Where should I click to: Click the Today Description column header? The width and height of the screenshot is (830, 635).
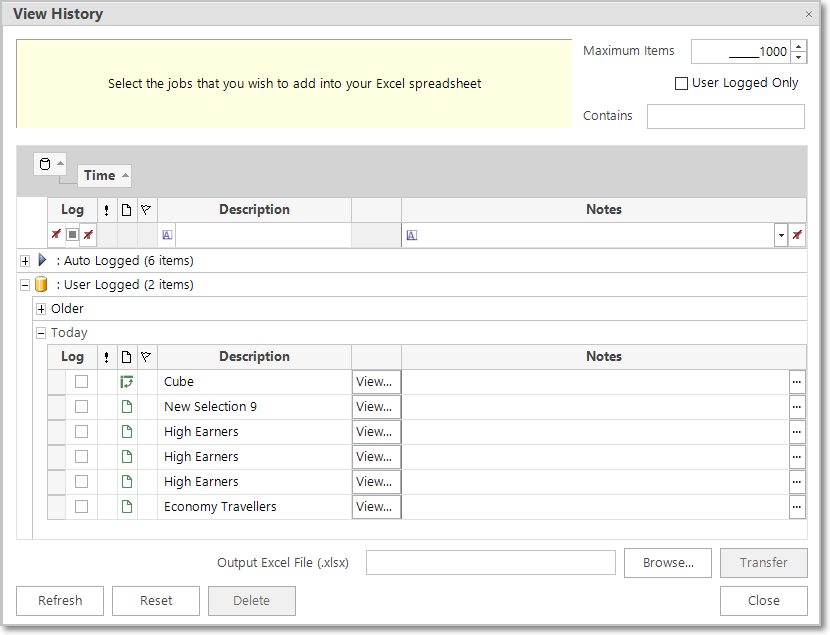pos(254,357)
